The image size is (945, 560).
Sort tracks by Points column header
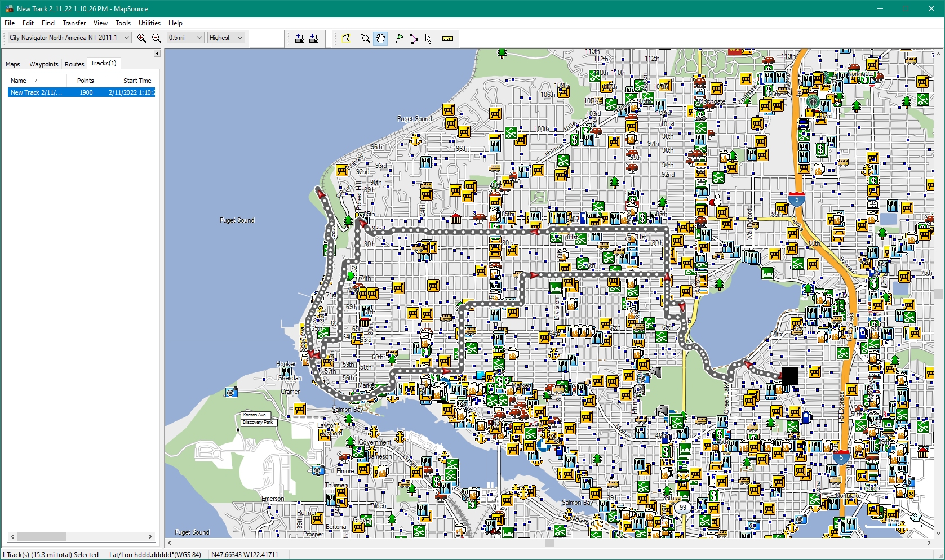86,81
